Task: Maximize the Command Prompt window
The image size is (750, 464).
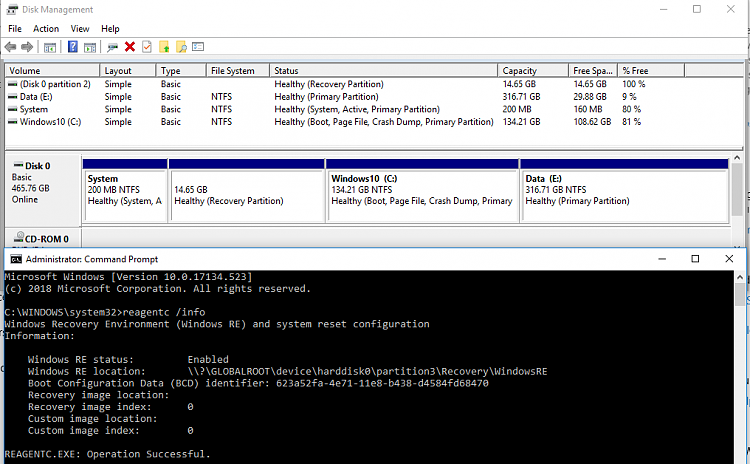Action: [695, 259]
